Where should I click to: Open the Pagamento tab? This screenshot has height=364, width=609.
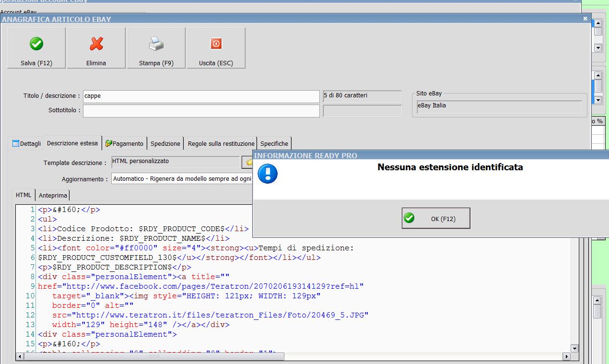pos(125,143)
